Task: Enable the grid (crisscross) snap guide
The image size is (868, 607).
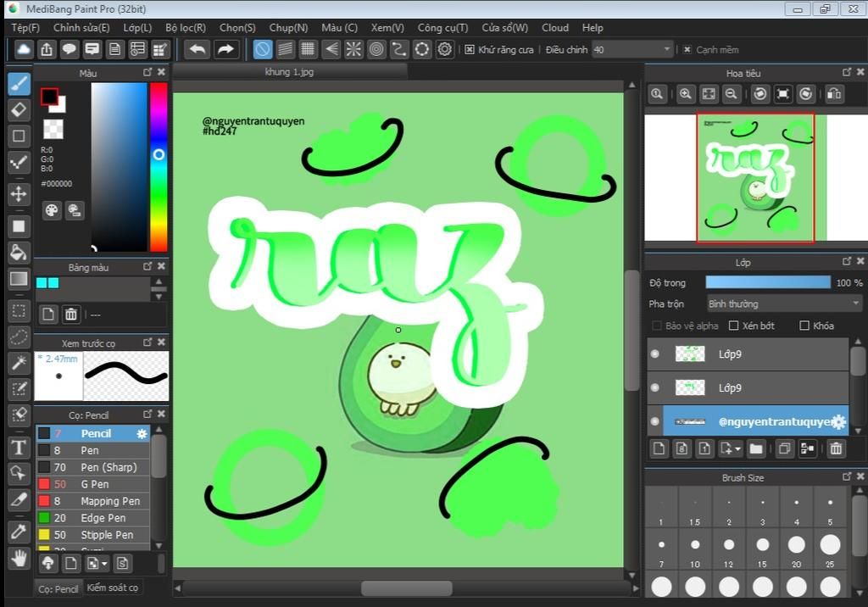Action: [308, 49]
